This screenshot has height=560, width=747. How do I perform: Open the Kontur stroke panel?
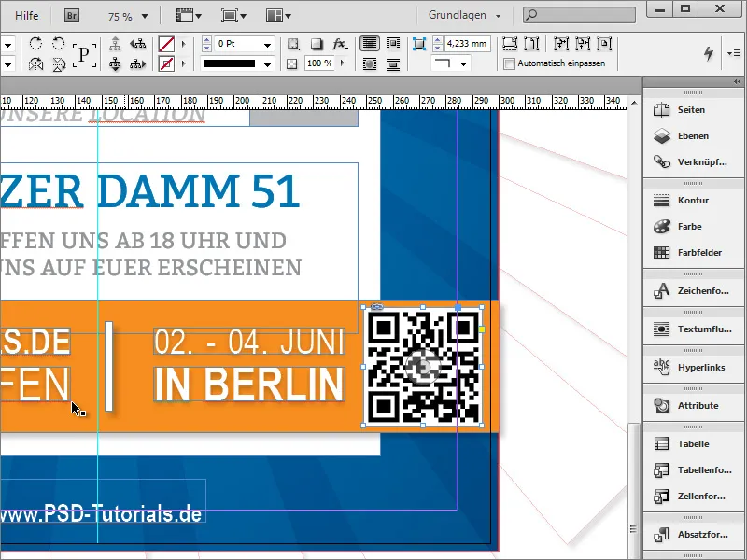(x=693, y=201)
